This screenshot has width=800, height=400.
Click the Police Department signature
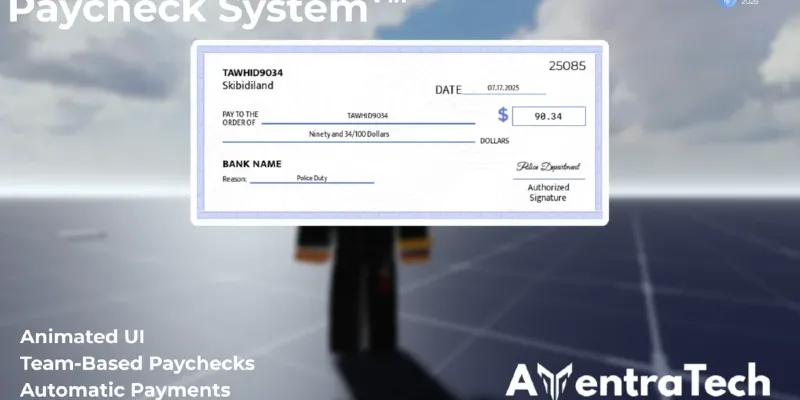pyautogui.click(x=548, y=167)
